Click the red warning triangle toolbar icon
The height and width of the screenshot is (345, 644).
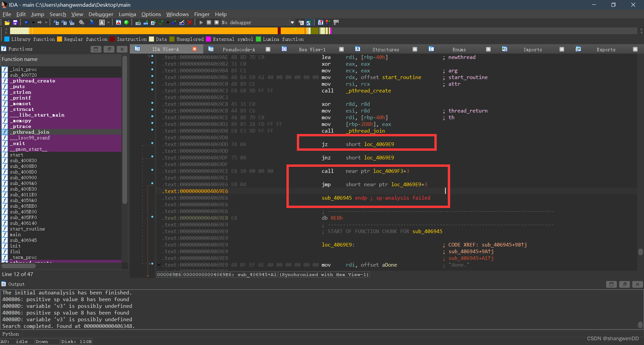tap(118, 22)
